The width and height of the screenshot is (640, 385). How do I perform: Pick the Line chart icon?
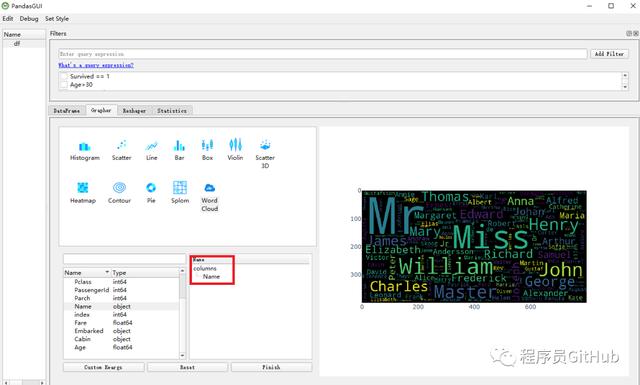point(151,145)
